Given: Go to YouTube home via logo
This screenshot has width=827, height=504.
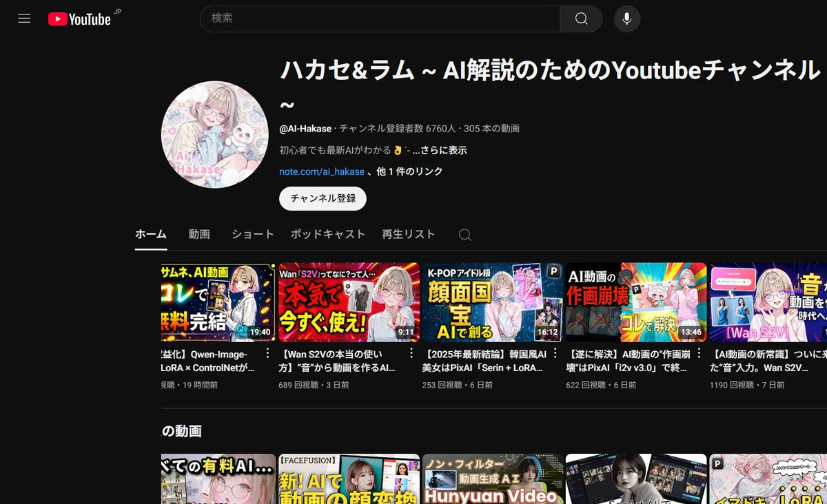Looking at the screenshot, I should coord(79,19).
